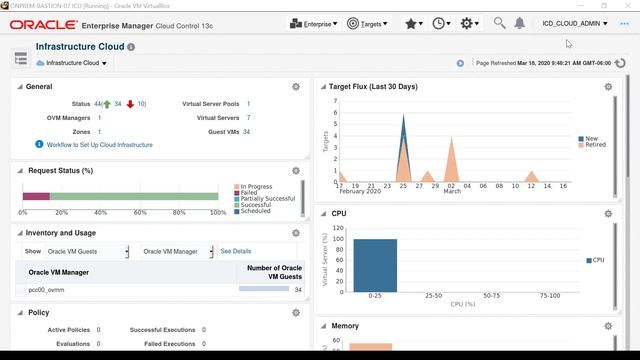
Task: Click the pcc00_ovmm guests usage bar
Action: [x=264, y=289]
